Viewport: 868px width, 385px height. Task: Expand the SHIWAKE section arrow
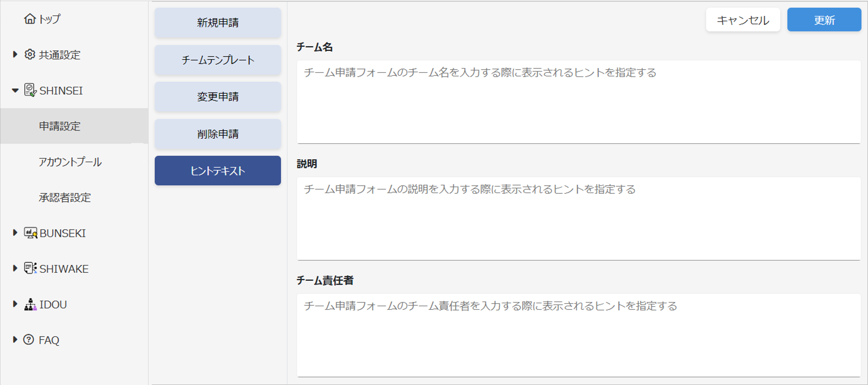[15, 268]
